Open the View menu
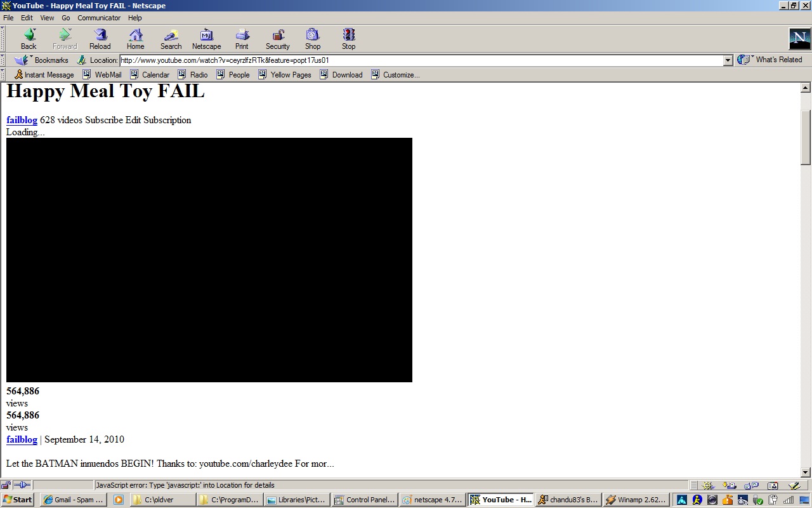812x508 pixels. 48,18
